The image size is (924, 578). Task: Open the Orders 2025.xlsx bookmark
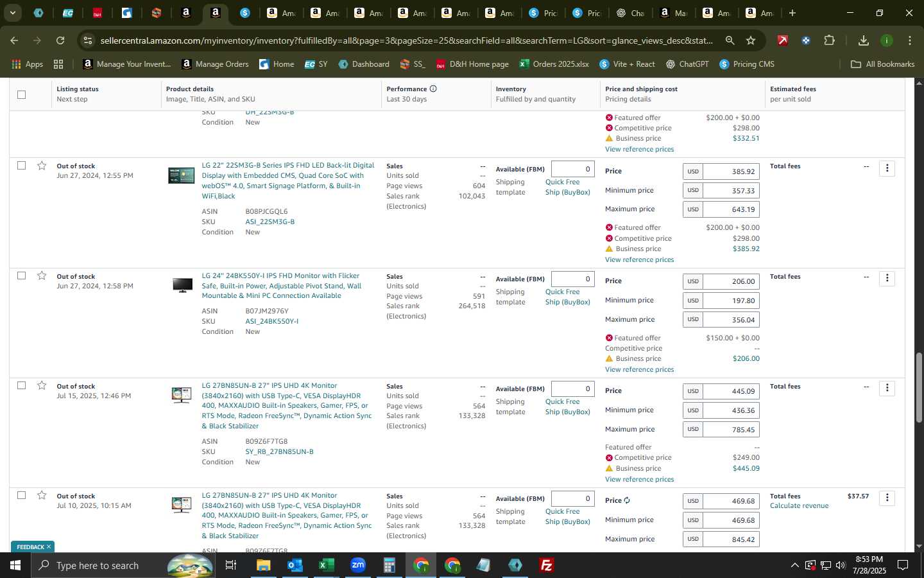tap(554, 64)
